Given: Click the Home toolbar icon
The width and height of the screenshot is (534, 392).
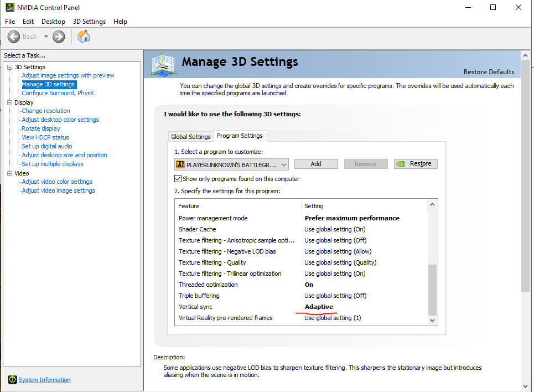Looking at the screenshot, I should pos(84,37).
